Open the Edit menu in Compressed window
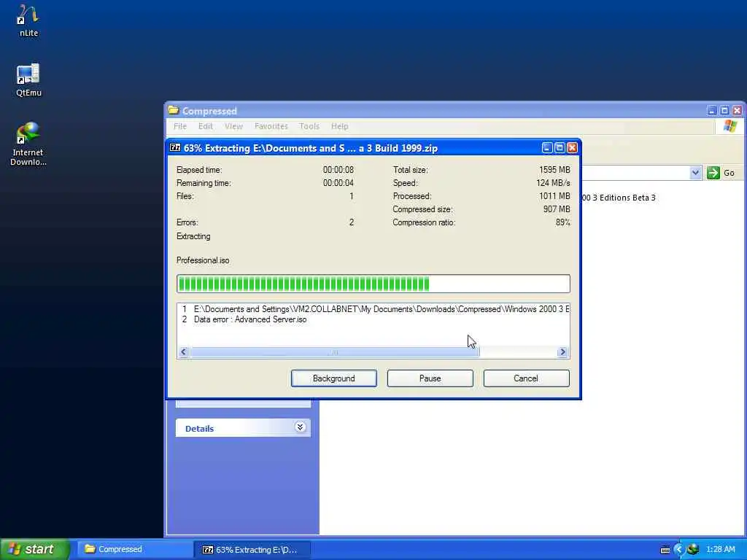This screenshot has width=747, height=560. pos(205,126)
